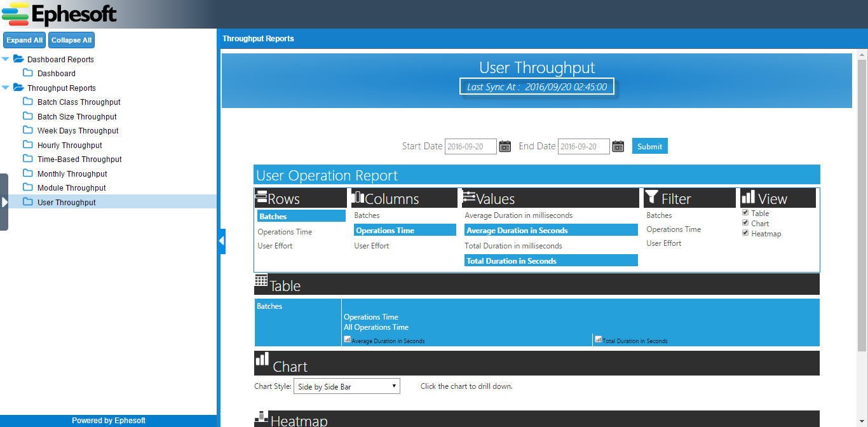Open Monthly Throughput report
Viewport: 868px width, 427px height.
pyautogui.click(x=72, y=173)
